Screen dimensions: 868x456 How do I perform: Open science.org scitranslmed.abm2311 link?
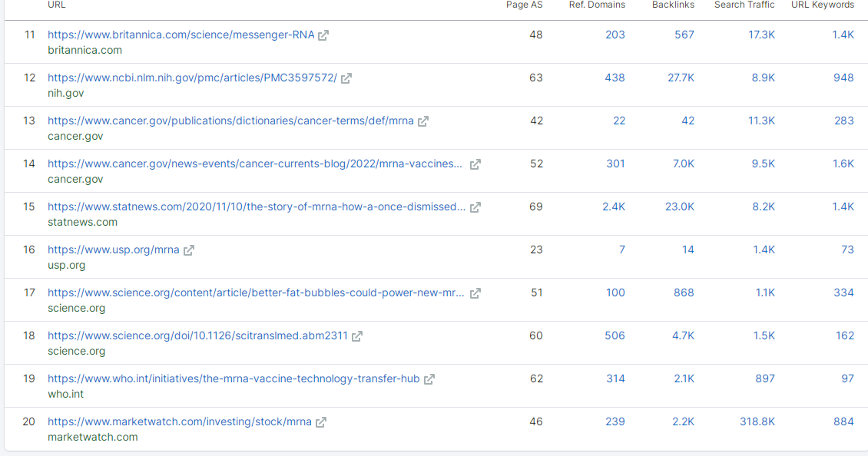pyautogui.click(x=197, y=336)
